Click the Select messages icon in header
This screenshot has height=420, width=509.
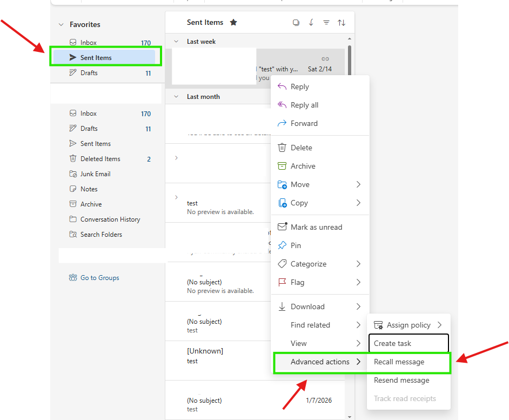(296, 22)
